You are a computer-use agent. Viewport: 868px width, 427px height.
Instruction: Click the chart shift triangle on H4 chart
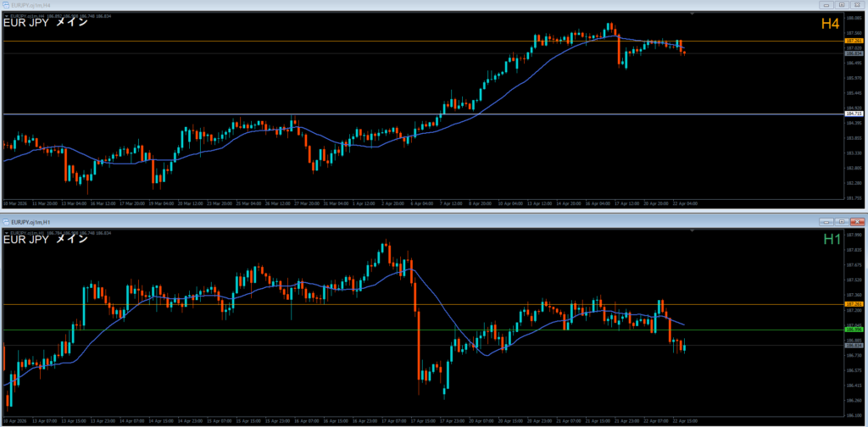[x=693, y=14]
